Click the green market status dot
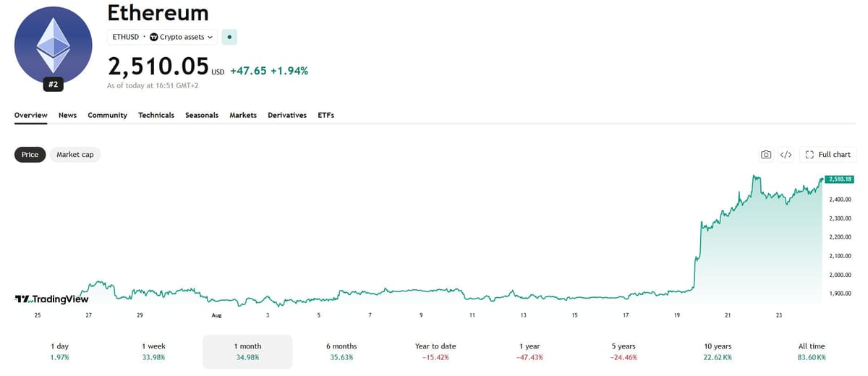The height and width of the screenshot is (376, 868). [229, 37]
